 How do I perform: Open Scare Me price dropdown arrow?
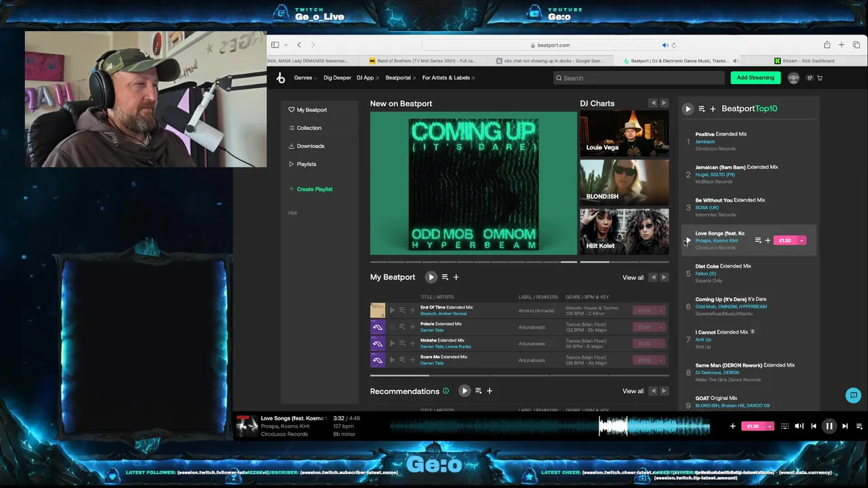click(x=661, y=360)
